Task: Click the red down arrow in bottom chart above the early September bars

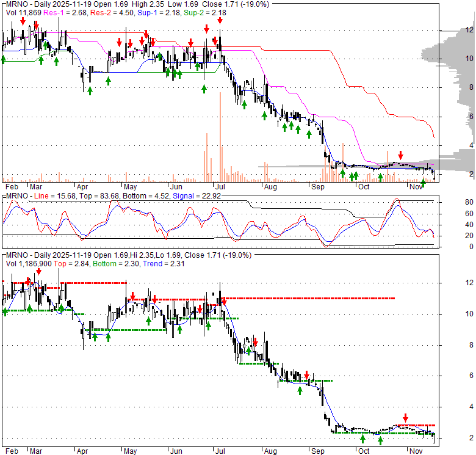Action: click(308, 376)
